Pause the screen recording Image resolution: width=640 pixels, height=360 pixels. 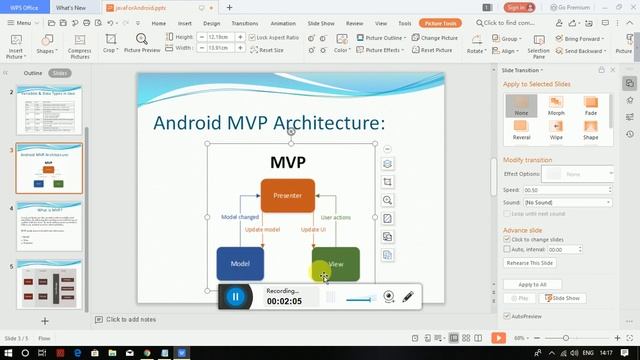pos(236,296)
